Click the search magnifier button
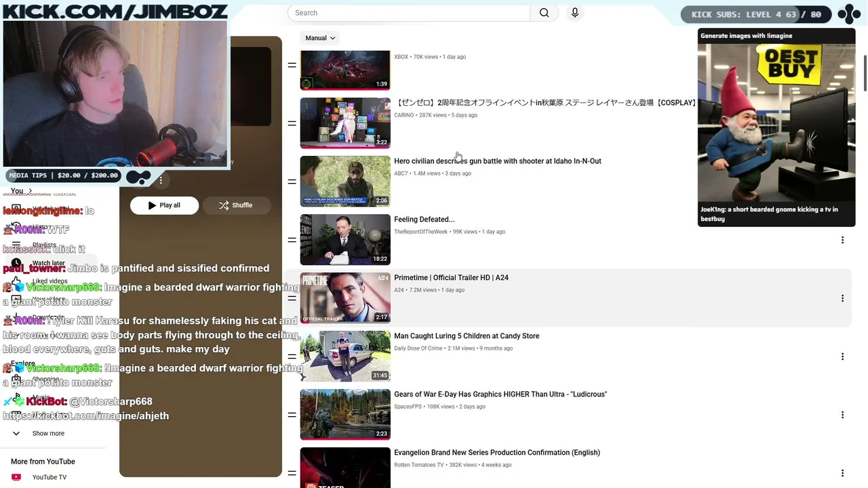 (544, 13)
